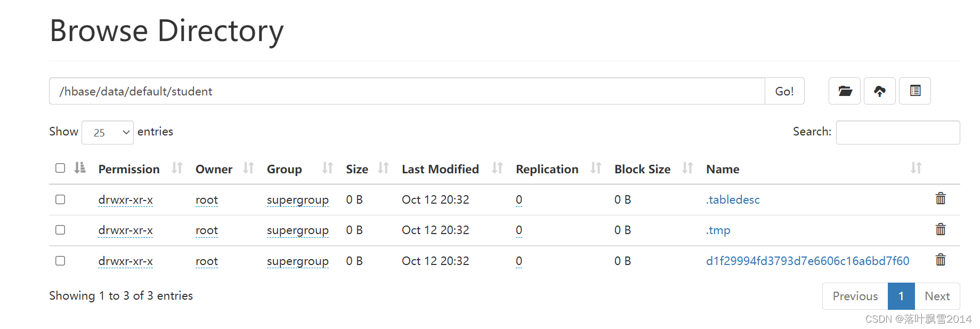Open the .tabledesc directory link
The width and height of the screenshot is (980, 329).
click(x=733, y=200)
